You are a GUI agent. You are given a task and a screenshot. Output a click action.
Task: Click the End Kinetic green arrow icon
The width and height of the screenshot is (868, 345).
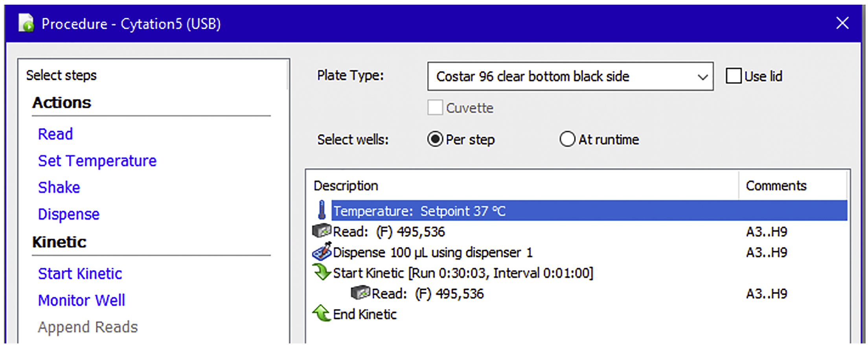point(322,314)
